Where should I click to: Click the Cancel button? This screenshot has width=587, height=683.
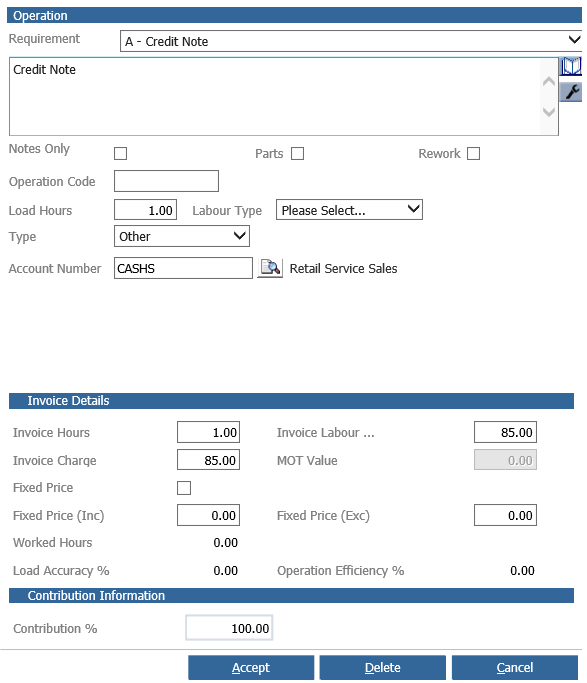[x=515, y=668]
